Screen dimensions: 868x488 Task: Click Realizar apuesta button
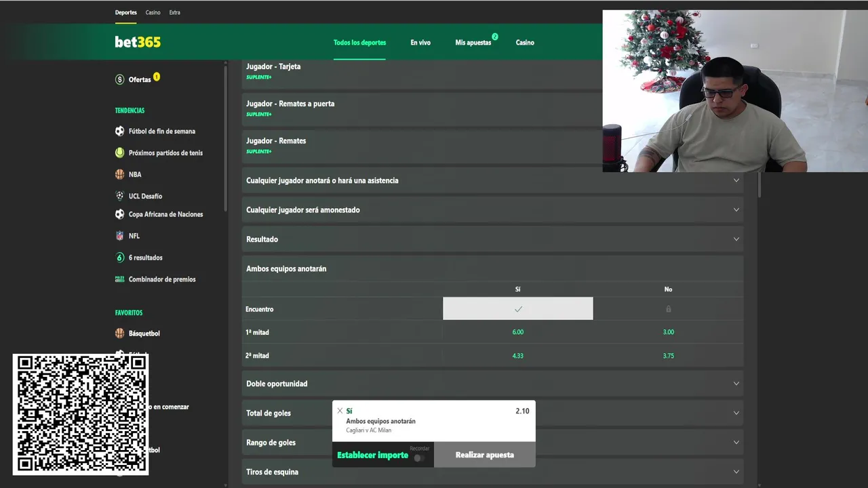[x=485, y=455]
